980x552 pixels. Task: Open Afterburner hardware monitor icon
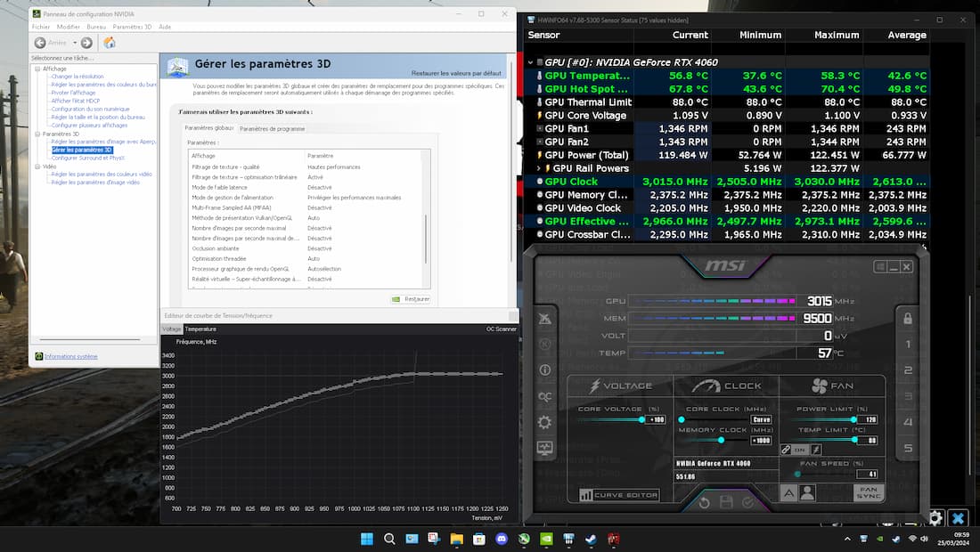[545, 449]
